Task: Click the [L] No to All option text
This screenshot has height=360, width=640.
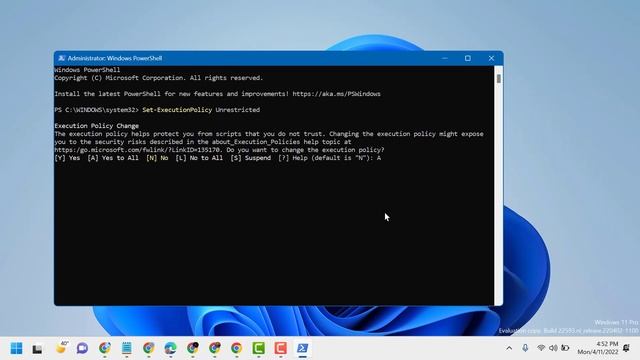Action: click(x=199, y=158)
